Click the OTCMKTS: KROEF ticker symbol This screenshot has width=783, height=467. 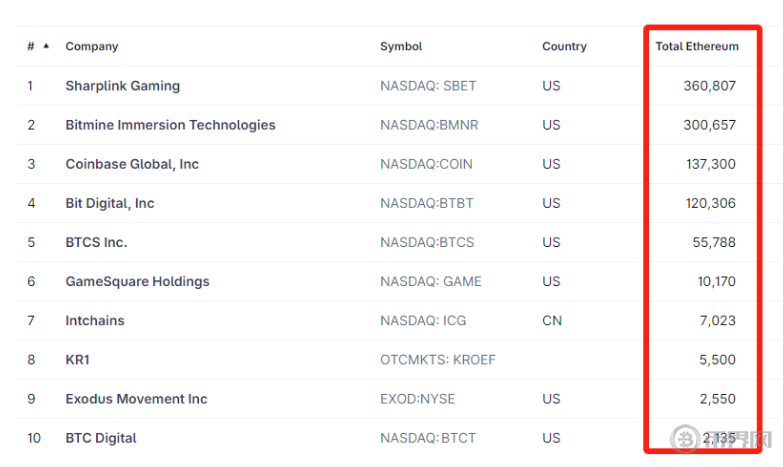click(x=437, y=359)
